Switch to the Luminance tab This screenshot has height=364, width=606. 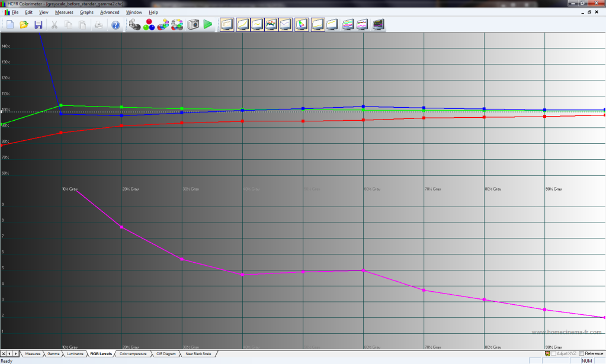point(75,353)
